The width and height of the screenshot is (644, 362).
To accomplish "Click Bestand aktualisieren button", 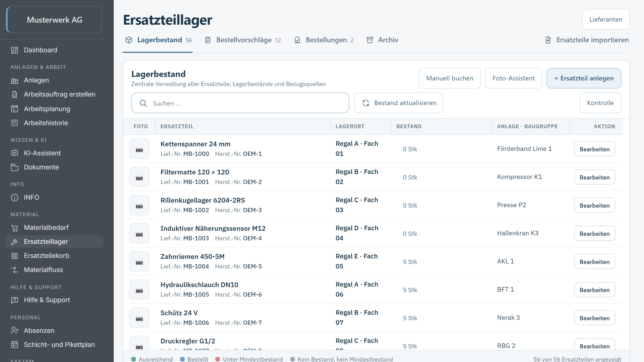I will [x=399, y=103].
